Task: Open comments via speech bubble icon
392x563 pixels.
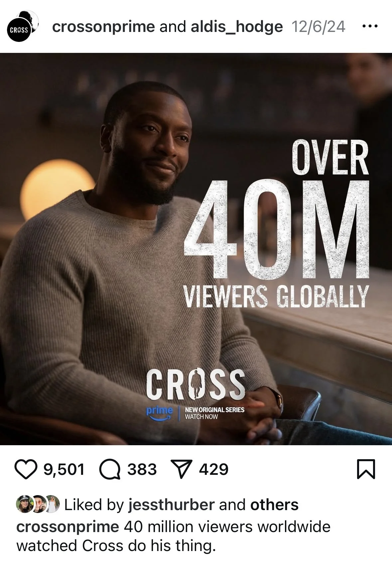Action: [110, 469]
